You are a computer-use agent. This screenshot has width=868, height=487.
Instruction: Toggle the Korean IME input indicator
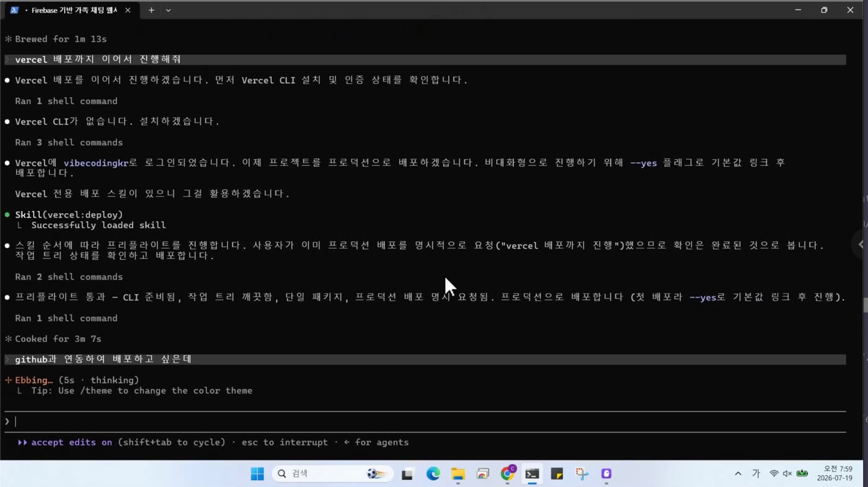pyautogui.click(x=756, y=474)
